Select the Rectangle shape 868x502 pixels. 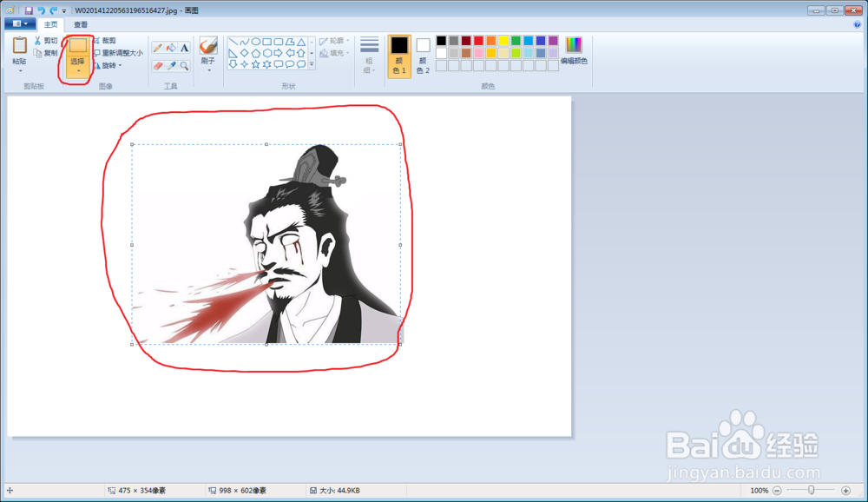[266, 42]
